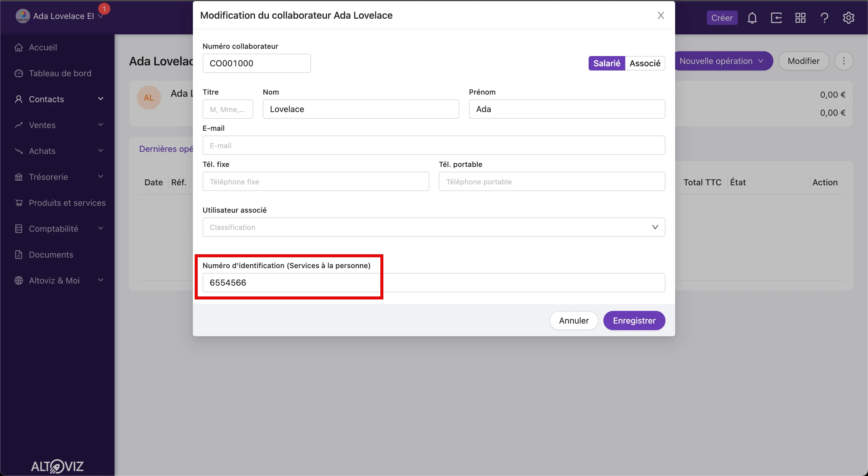Click the Tableau de bord gauge icon

click(19, 74)
